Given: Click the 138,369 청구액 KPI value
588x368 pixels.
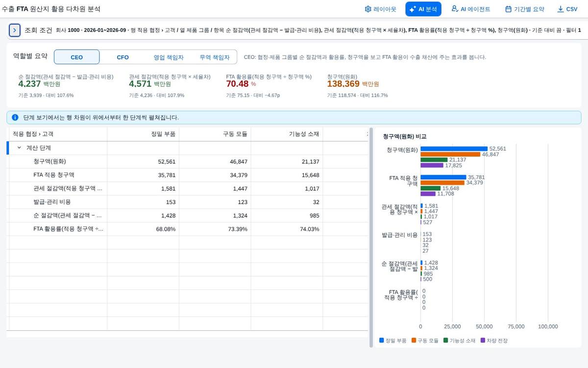Looking at the screenshot, I should coord(343,84).
